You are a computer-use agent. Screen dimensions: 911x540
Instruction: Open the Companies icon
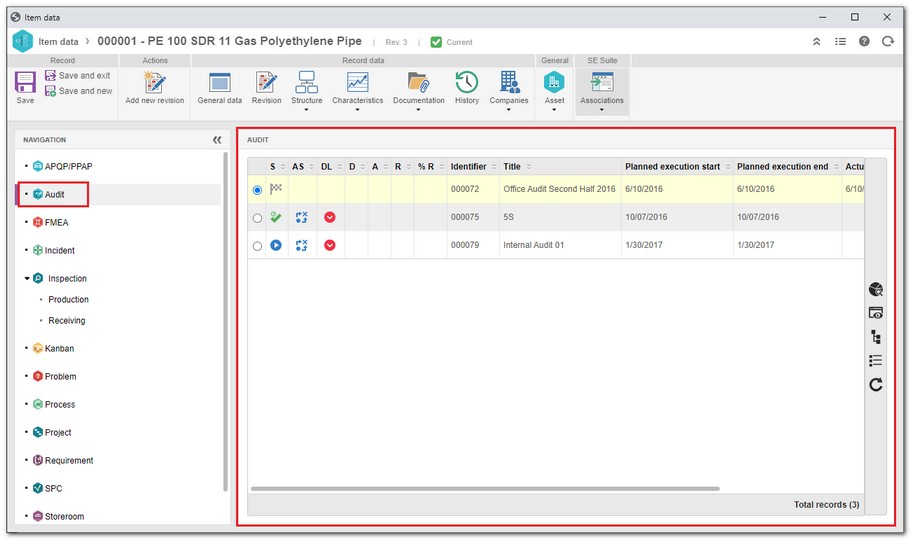(509, 83)
